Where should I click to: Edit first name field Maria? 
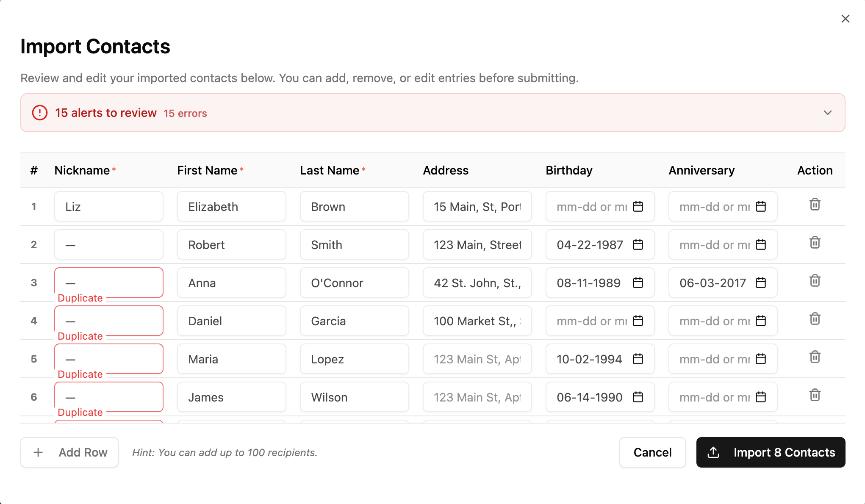pyautogui.click(x=232, y=359)
